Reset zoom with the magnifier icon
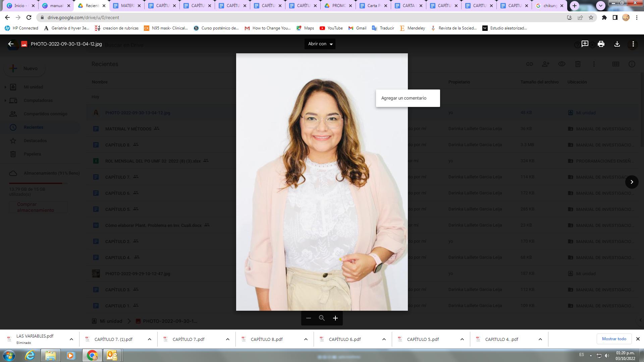644x362 pixels. pos(322,318)
